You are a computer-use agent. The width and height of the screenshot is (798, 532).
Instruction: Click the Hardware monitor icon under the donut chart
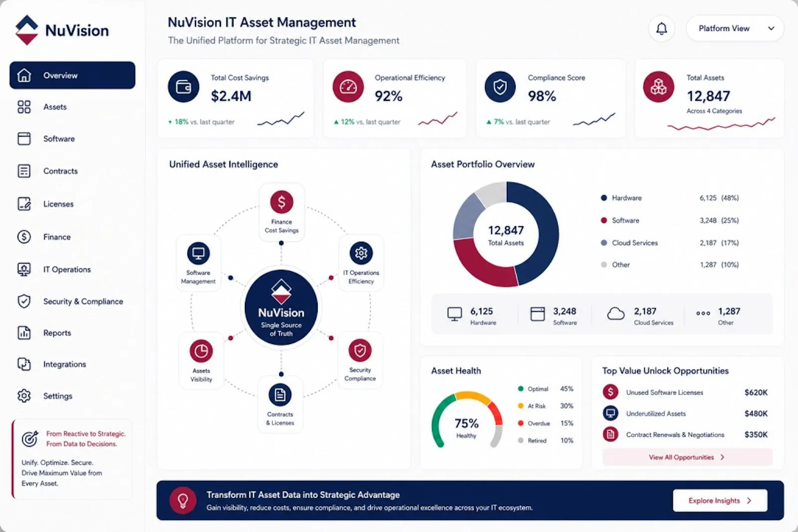pyautogui.click(x=454, y=314)
